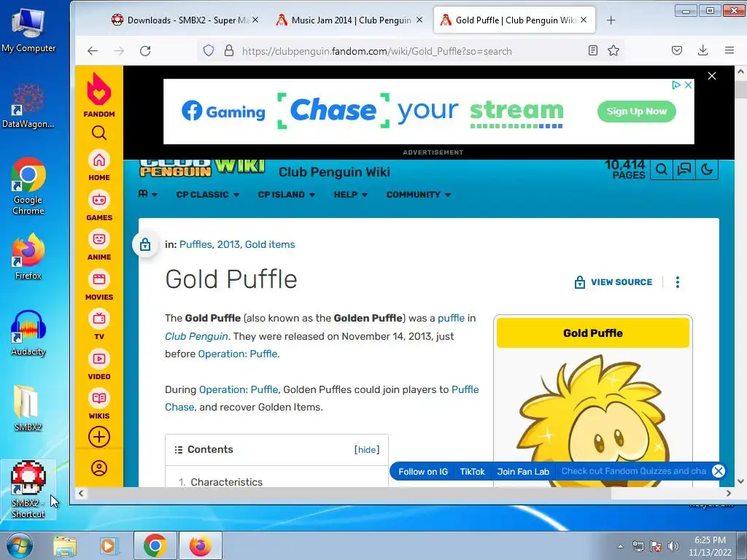Open Audacity desktop shortcut

[28, 332]
